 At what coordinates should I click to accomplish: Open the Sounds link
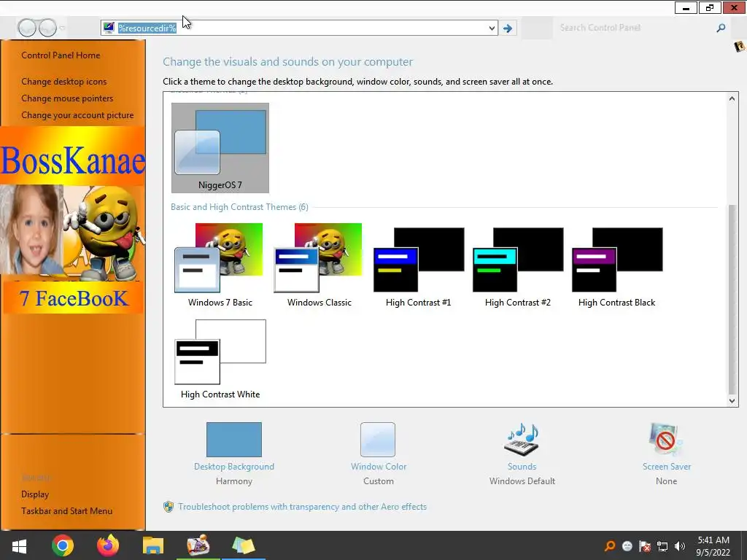tap(522, 467)
